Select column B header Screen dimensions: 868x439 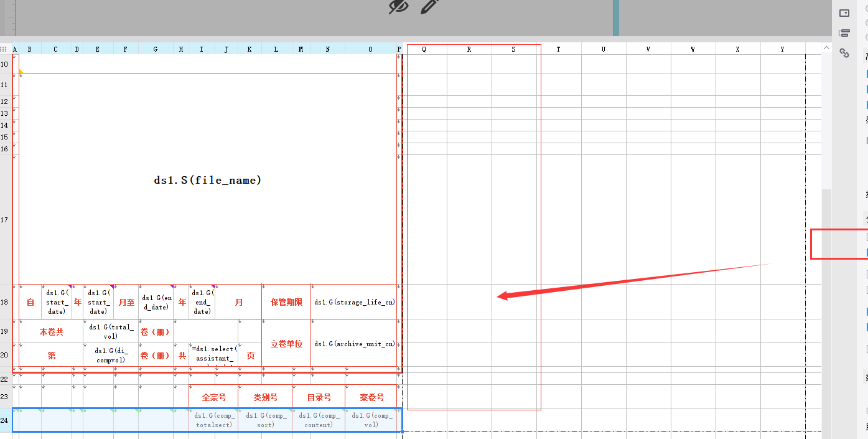pos(30,49)
